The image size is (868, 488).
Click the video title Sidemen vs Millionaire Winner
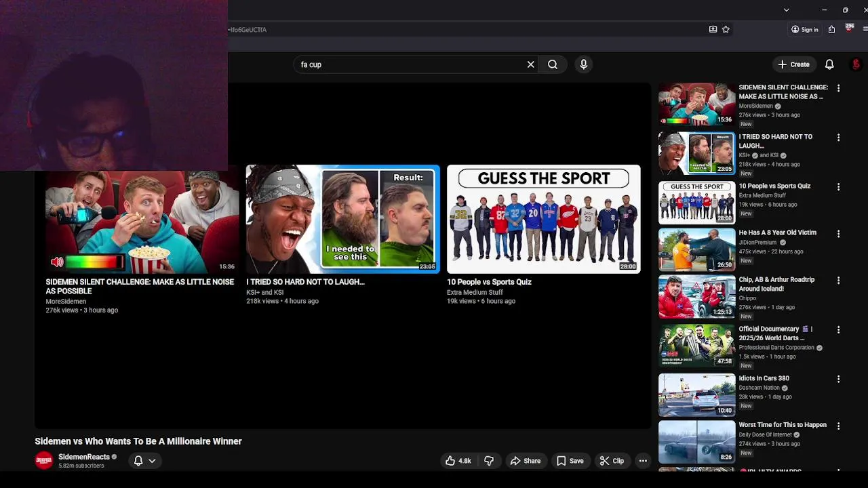pyautogui.click(x=138, y=441)
